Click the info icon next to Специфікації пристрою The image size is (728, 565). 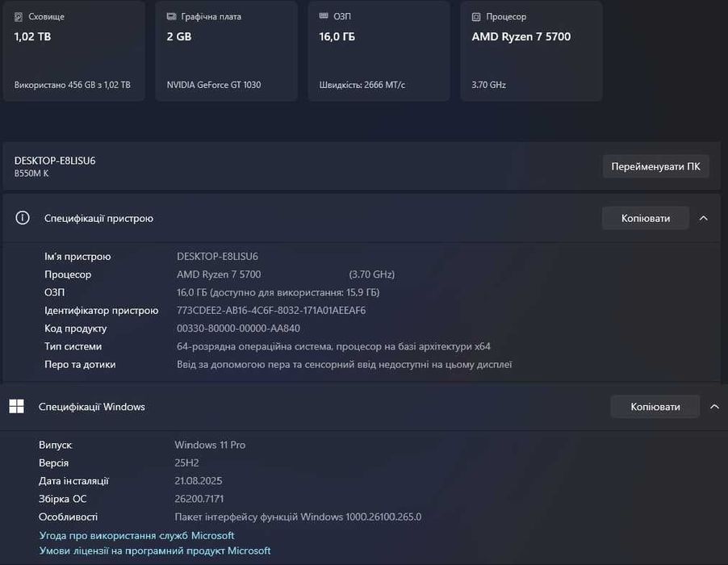[x=23, y=218]
